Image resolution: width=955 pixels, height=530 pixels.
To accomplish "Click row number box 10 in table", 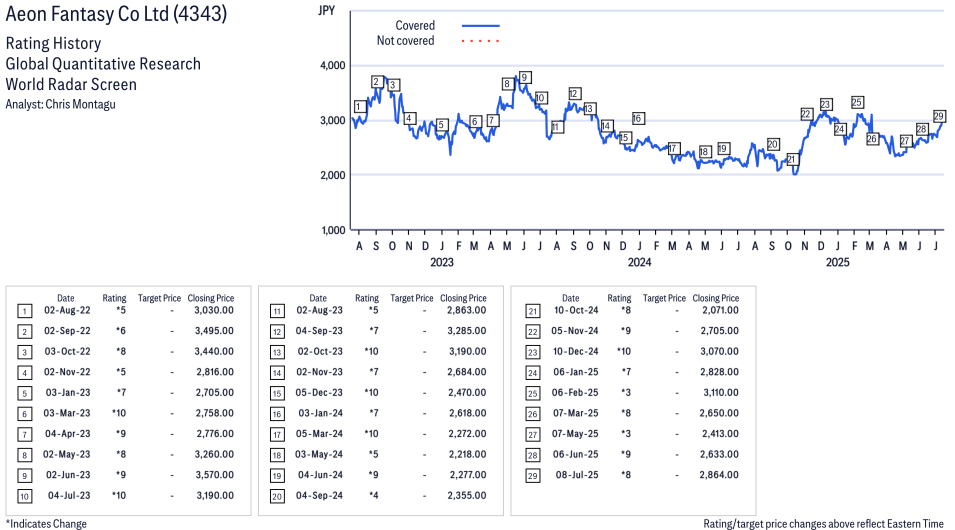I will pos(24,496).
